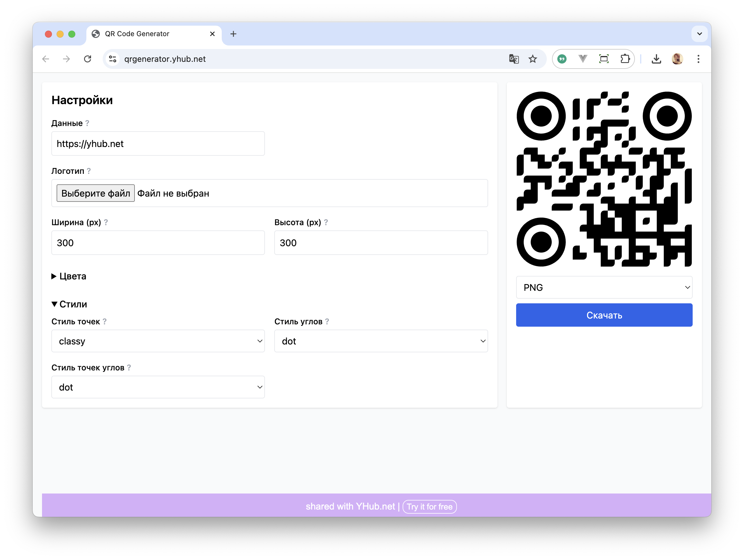Screen dimensions: 744x560
Task: Show help for Высота (px) field
Action: pos(326,223)
